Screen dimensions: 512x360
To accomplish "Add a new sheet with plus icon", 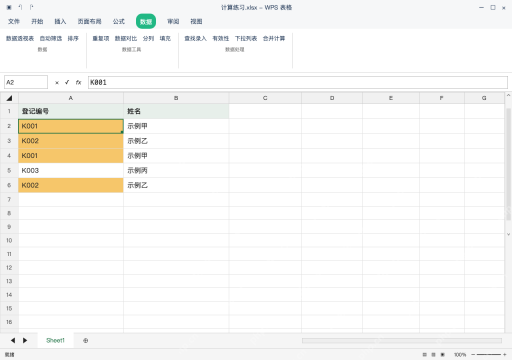I will [86, 340].
